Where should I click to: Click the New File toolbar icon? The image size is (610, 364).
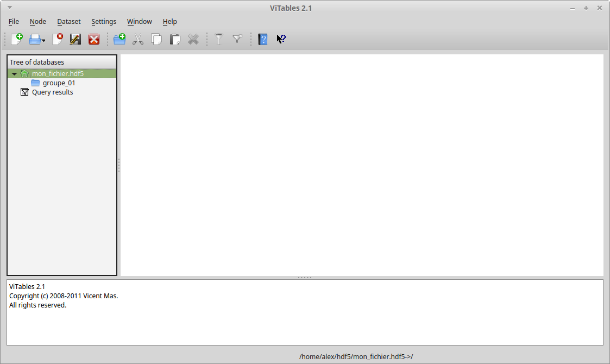(17, 39)
